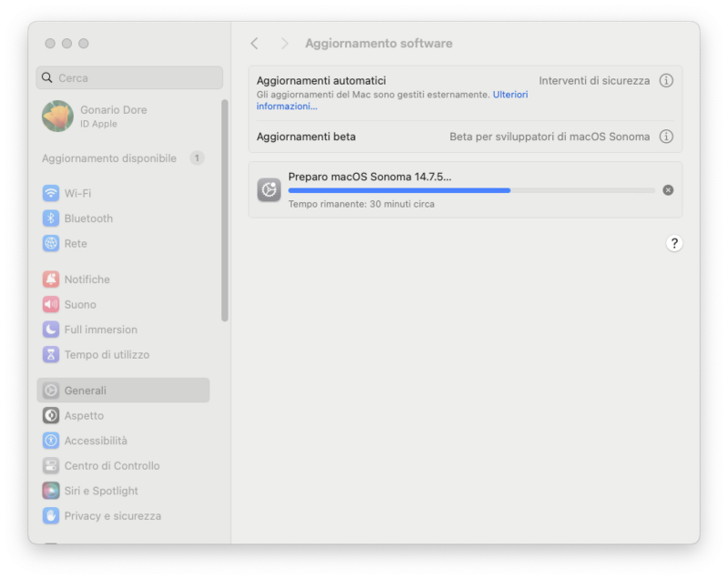Image resolution: width=728 pixels, height=579 pixels.
Task: Open Suono speaker icon in sidebar
Action: click(x=51, y=304)
